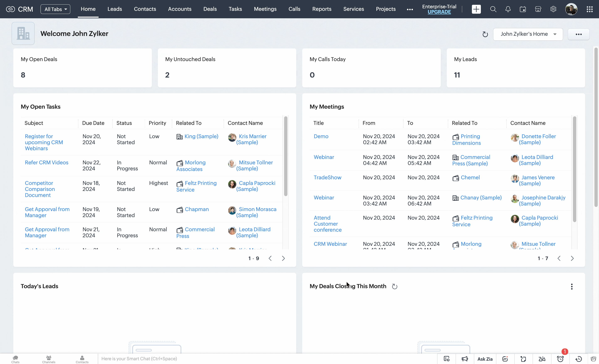Click the announcements megaphone icon
Image resolution: width=599 pixels, height=364 pixels.
coord(465,359)
